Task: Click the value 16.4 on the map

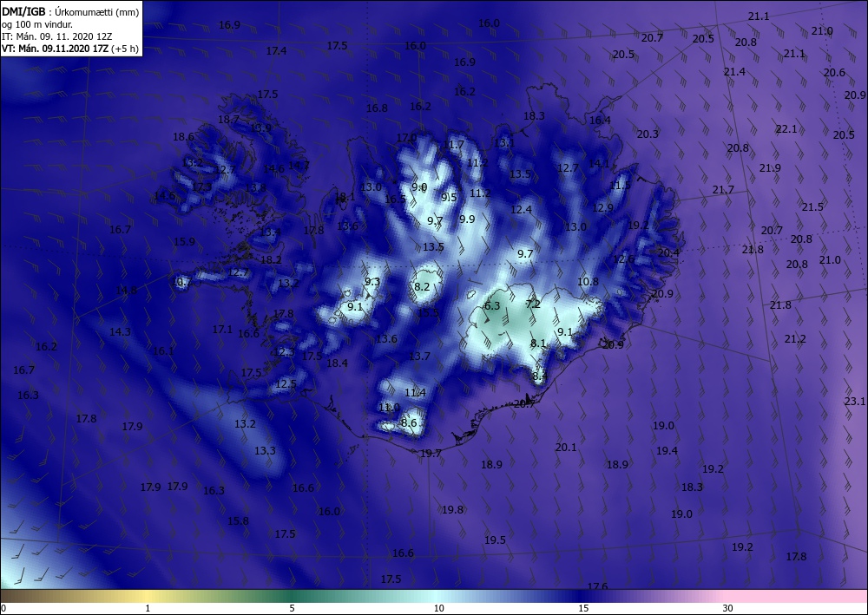Action: pyautogui.click(x=600, y=121)
